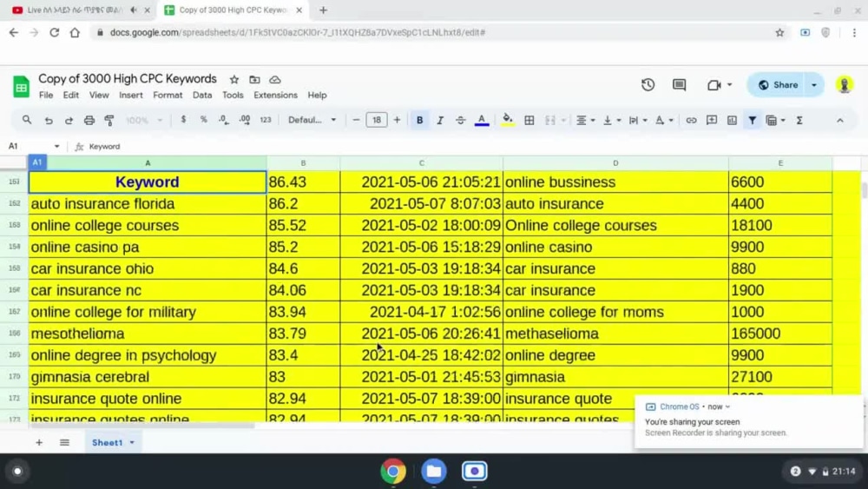Toggle strikethrough formatting
Screen dimensions: 868x489
coord(460,120)
